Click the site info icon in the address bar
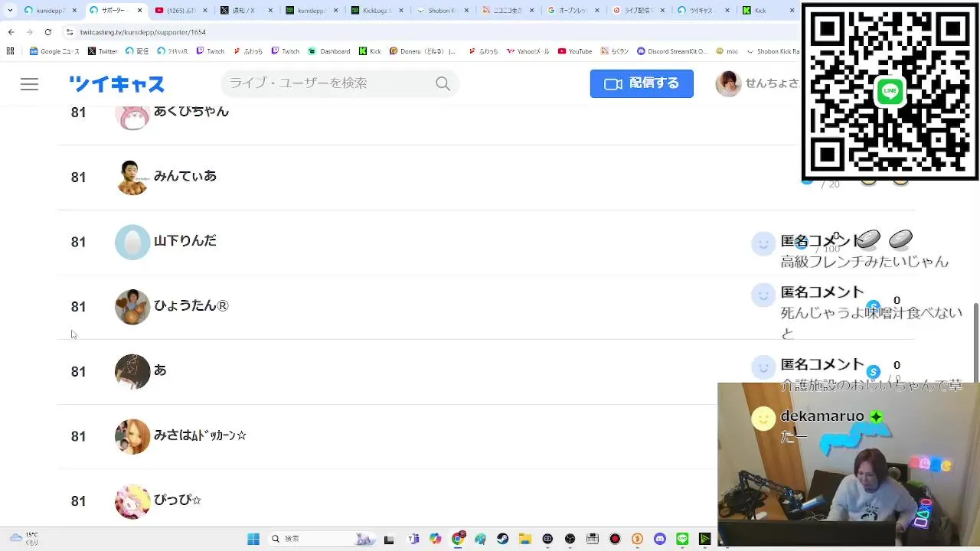This screenshot has height=551, width=980. (70, 32)
